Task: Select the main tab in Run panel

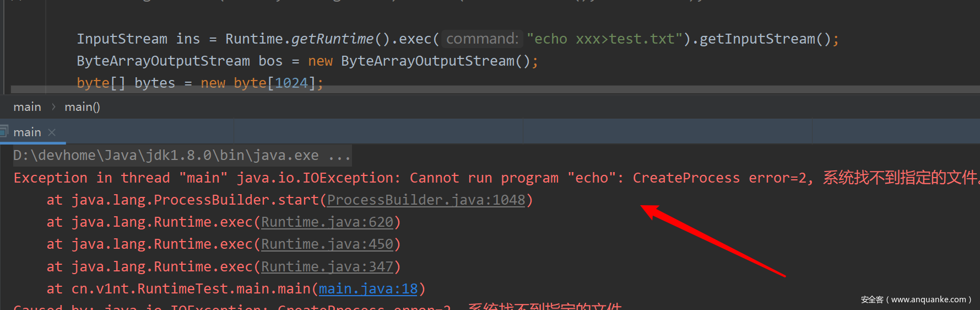Action: [27, 132]
